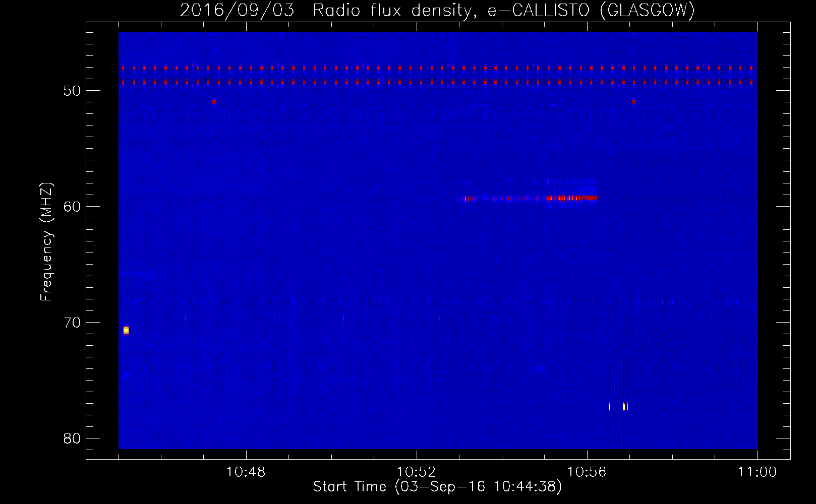Viewport: 816px width, 504px height.
Task: Click the date "2016/09/03" in the title
Action: [x=237, y=10]
